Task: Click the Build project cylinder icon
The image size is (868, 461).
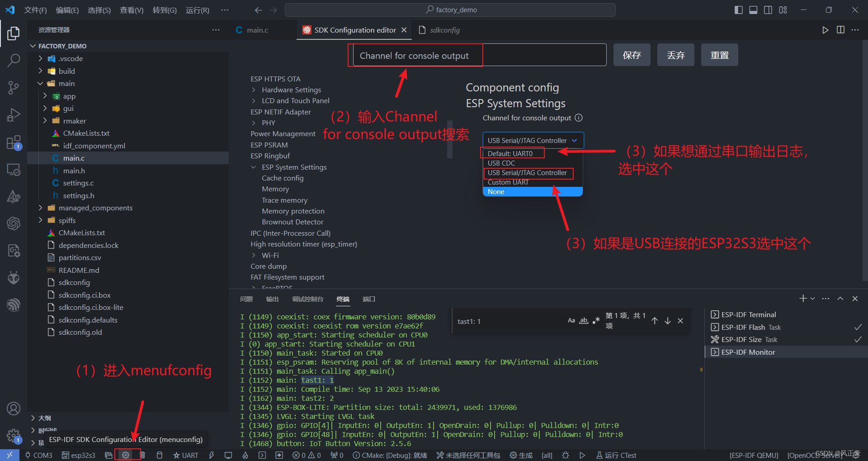Action: point(160,455)
